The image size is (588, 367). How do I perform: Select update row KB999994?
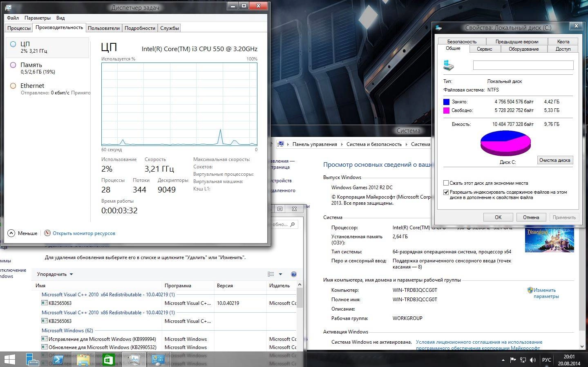(168, 339)
